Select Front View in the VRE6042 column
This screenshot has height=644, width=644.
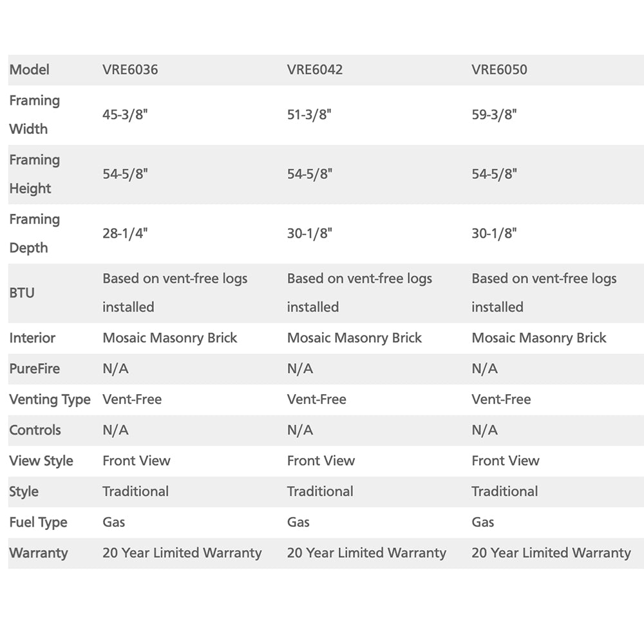coord(321,460)
